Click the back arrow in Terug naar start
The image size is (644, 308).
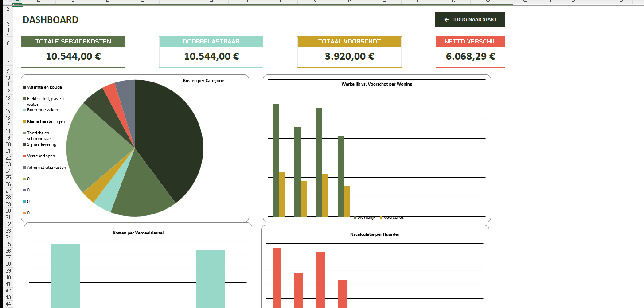pyautogui.click(x=446, y=20)
